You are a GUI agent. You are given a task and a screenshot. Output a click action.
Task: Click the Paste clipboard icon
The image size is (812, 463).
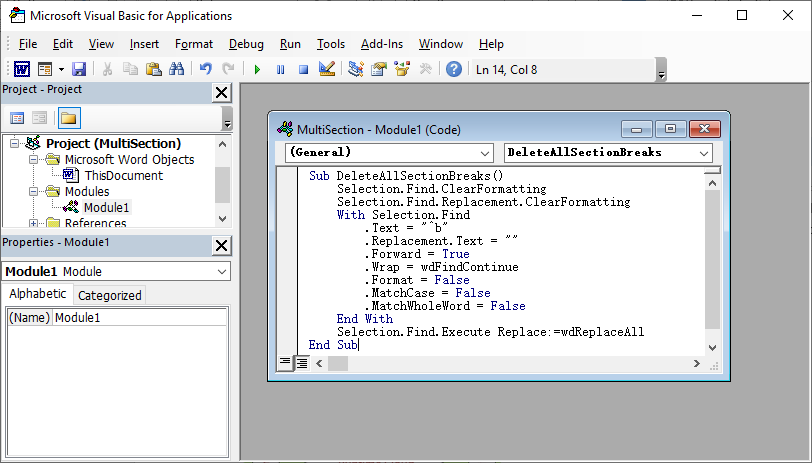(x=153, y=69)
